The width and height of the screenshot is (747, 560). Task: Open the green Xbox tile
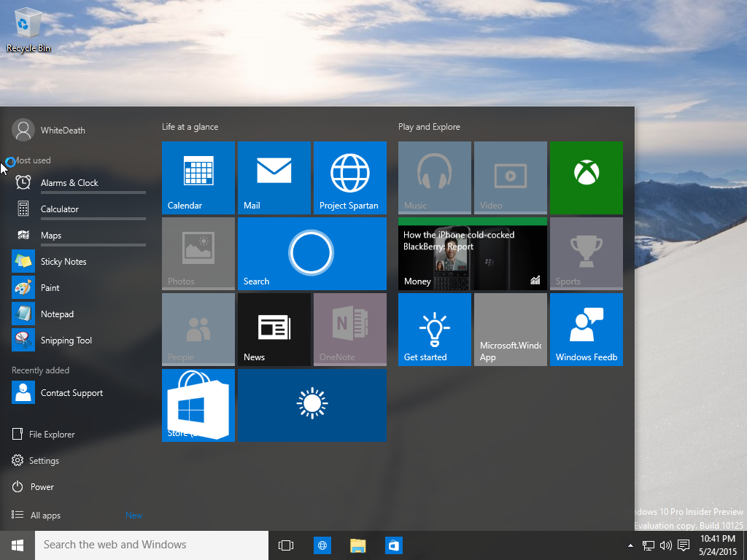pyautogui.click(x=586, y=178)
